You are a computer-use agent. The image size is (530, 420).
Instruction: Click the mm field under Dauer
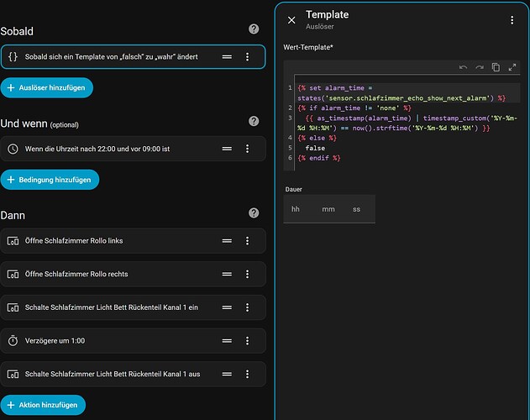tap(328, 209)
